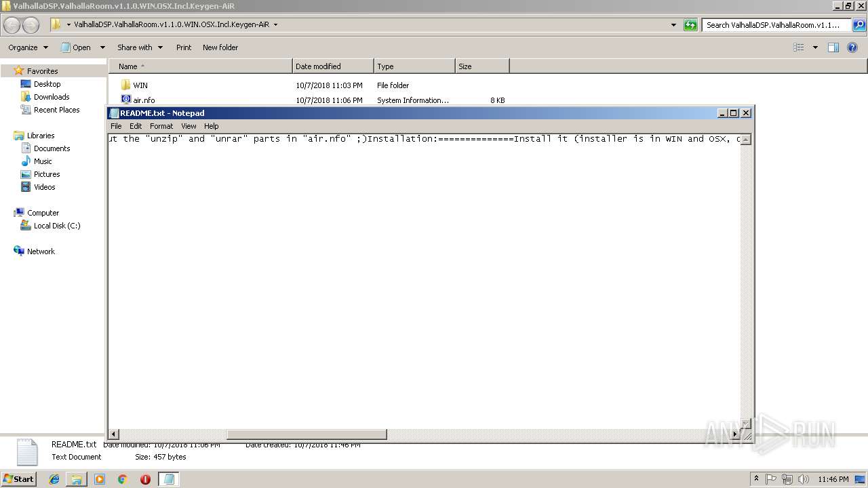Launch Google Chrome from taskbar

point(123,479)
